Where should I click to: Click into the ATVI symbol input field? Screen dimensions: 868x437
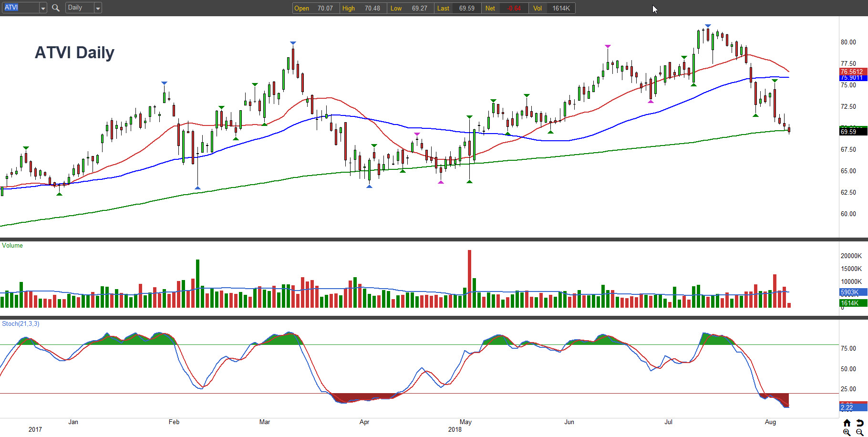point(21,8)
